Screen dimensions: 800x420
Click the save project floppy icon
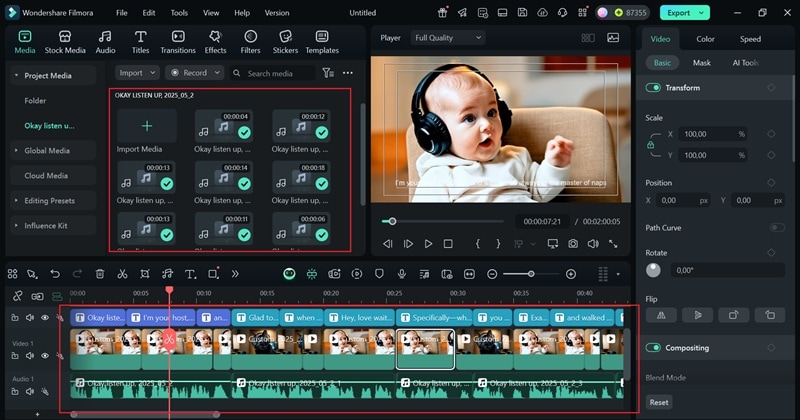(x=522, y=13)
